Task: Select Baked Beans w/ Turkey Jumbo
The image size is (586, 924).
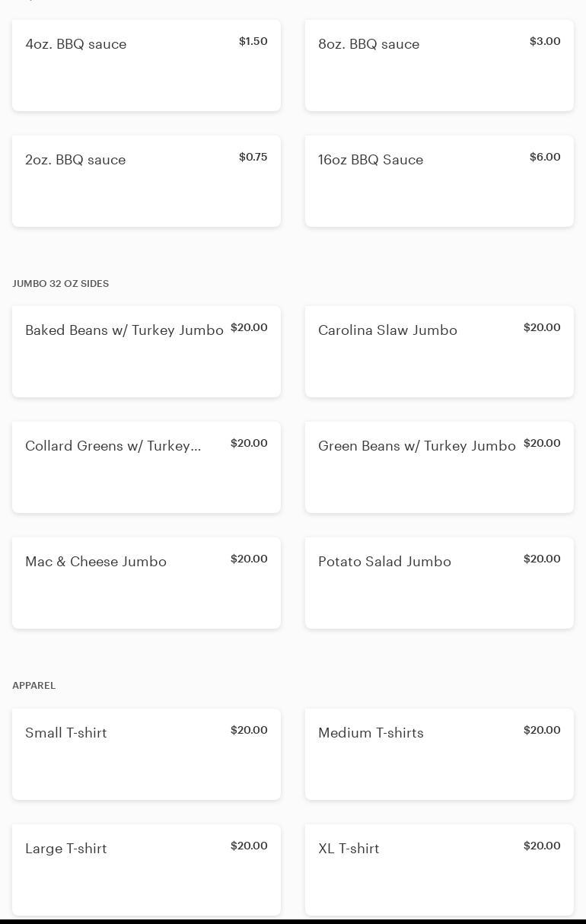Action: click(x=146, y=352)
